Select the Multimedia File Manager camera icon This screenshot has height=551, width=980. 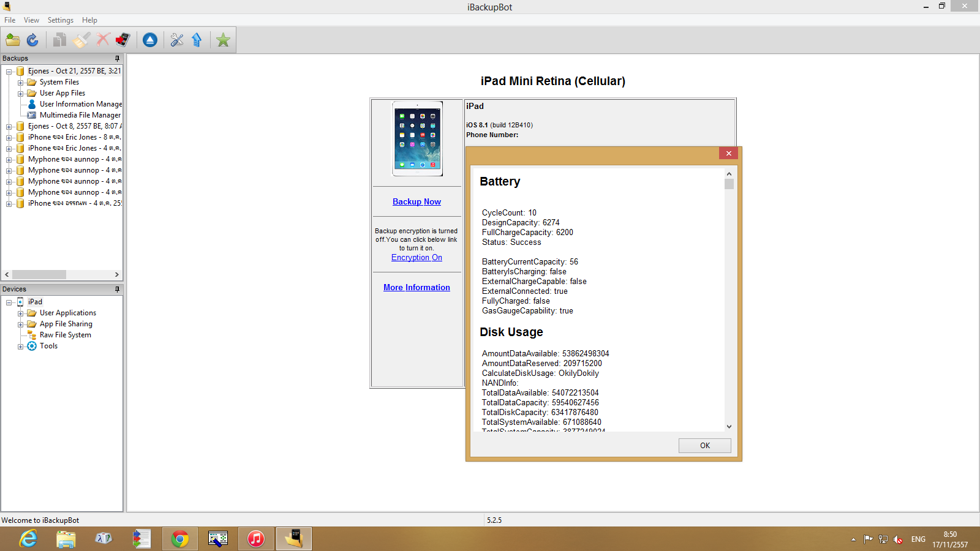point(32,115)
